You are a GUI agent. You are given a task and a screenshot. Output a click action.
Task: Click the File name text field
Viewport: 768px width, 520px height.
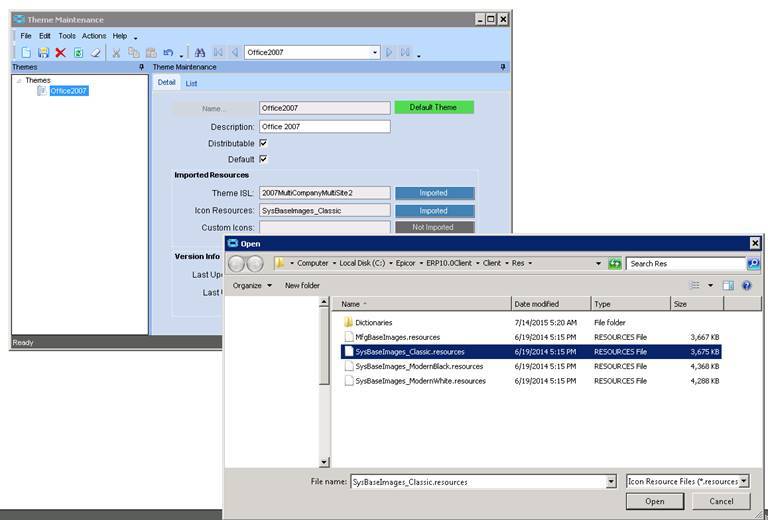coord(479,482)
